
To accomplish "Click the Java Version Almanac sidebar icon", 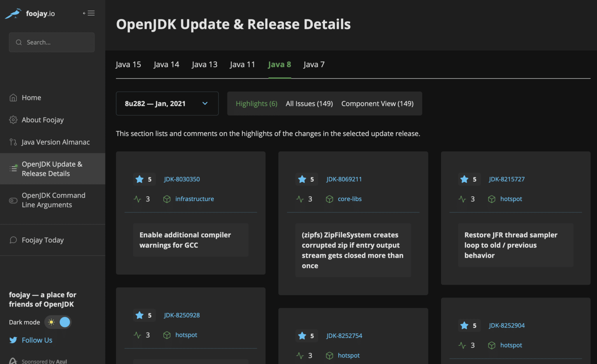I will tap(13, 142).
